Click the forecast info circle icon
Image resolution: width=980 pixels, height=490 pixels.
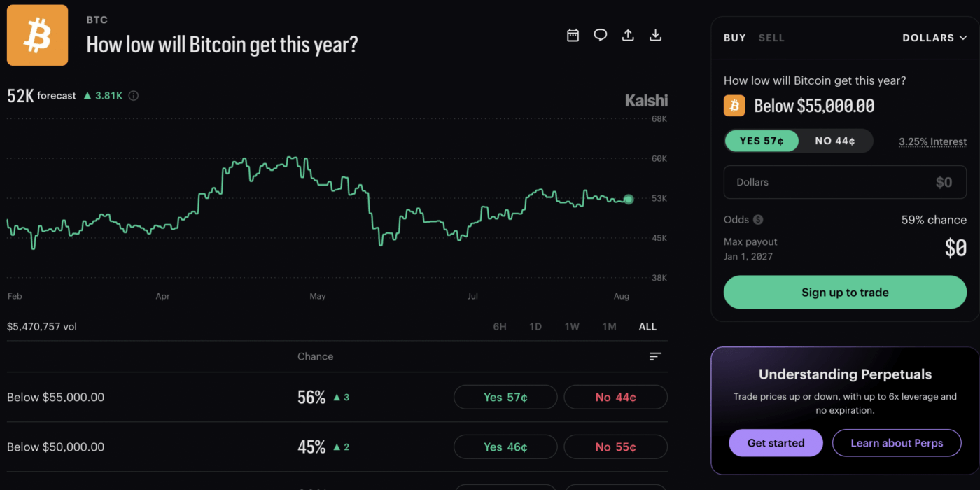point(133,96)
